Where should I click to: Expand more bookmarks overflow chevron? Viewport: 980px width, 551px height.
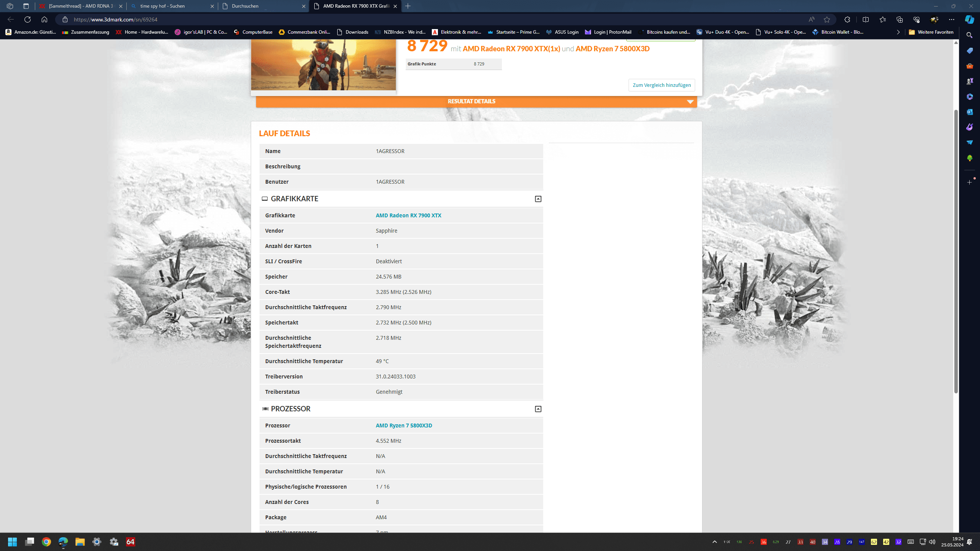click(898, 32)
